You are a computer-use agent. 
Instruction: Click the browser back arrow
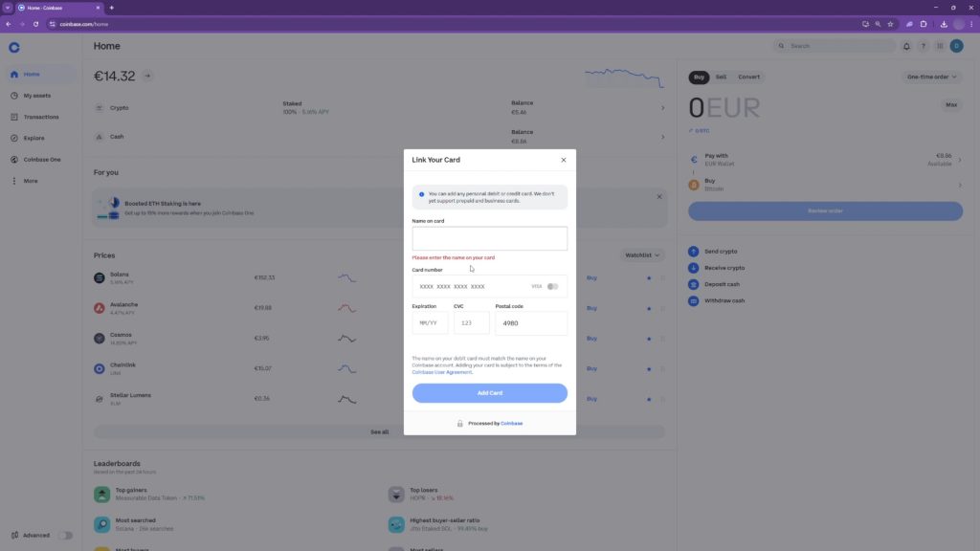(8, 24)
